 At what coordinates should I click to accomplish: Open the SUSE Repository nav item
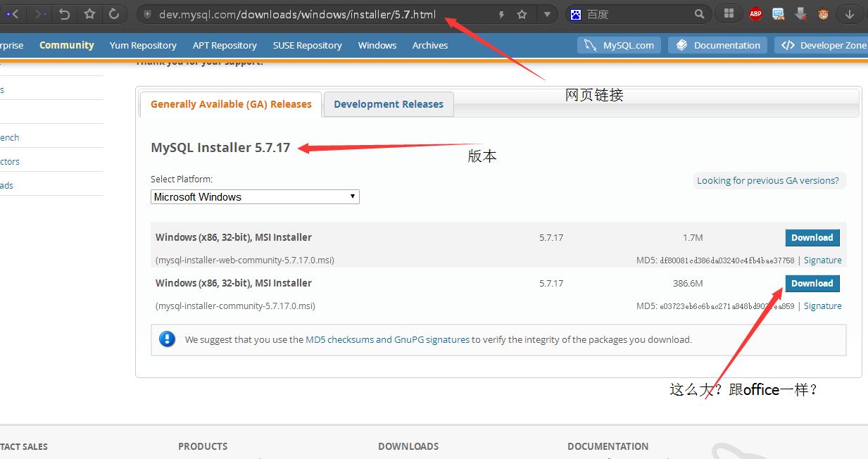coord(308,45)
